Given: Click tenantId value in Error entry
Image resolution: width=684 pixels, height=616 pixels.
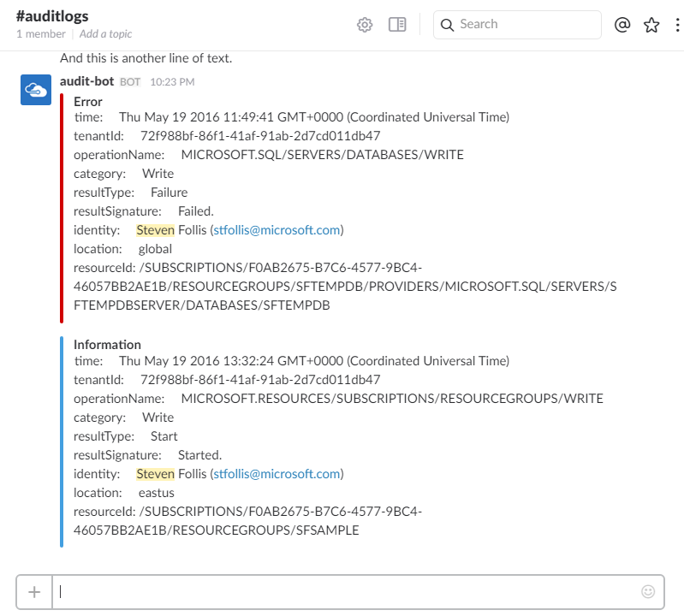Looking at the screenshot, I should tap(260, 136).
